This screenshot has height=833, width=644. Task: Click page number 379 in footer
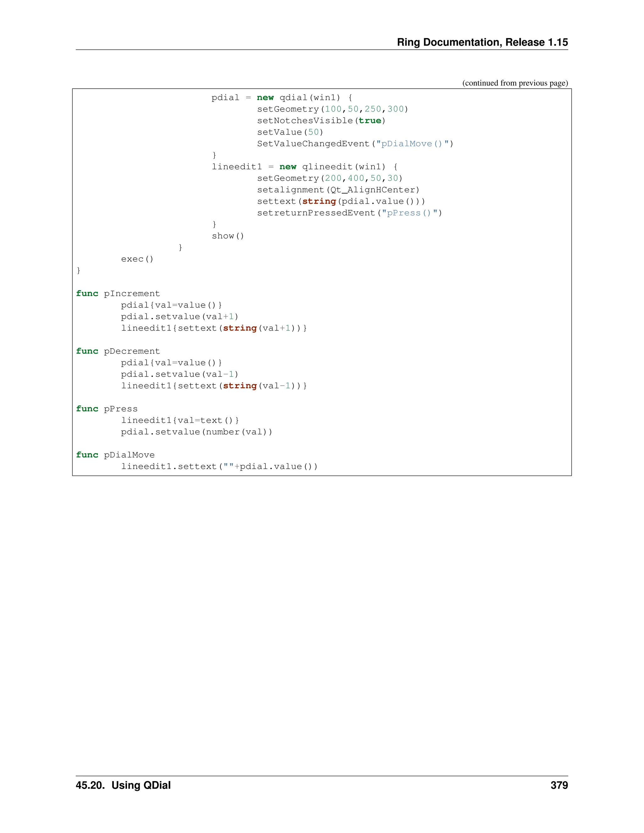coord(559,785)
